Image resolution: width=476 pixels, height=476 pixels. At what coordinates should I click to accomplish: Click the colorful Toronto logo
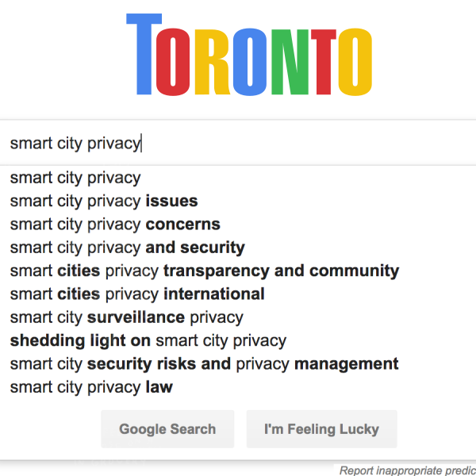tap(249, 55)
